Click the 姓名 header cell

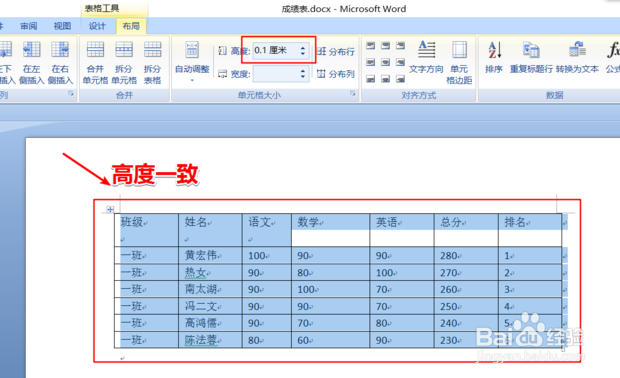tap(210, 230)
